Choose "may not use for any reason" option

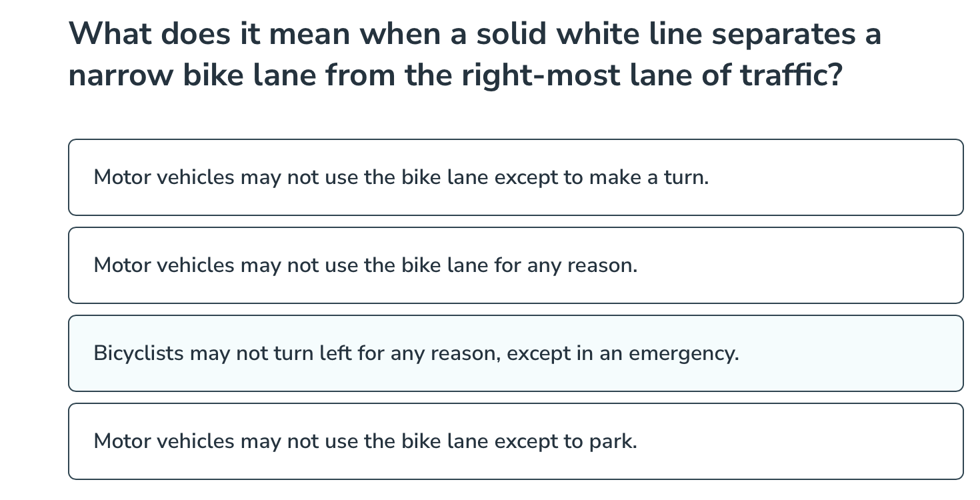pos(515,265)
